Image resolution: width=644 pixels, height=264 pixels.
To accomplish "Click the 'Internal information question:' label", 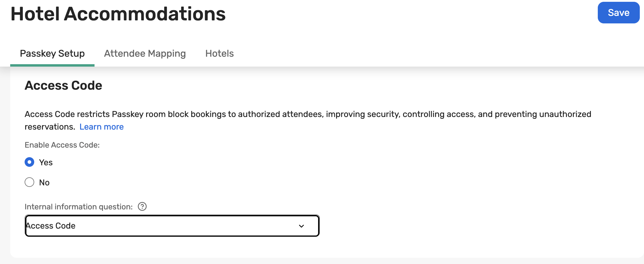I will click(79, 207).
